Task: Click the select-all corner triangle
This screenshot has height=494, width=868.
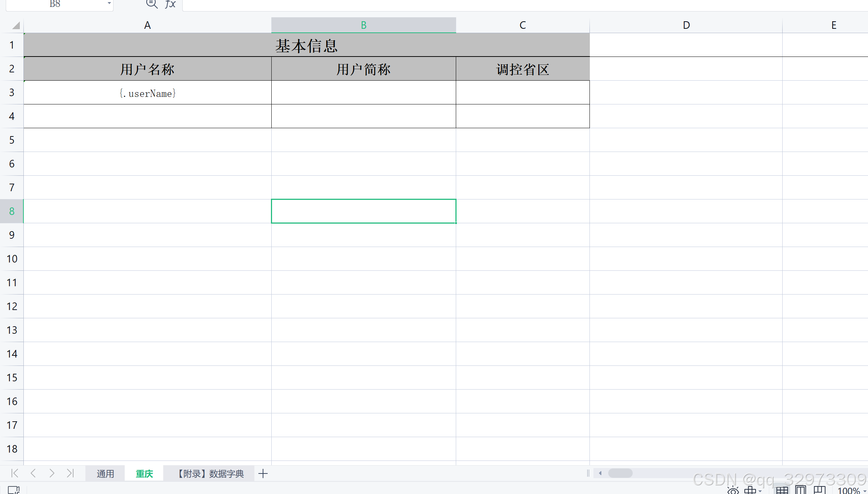Action: (16, 25)
